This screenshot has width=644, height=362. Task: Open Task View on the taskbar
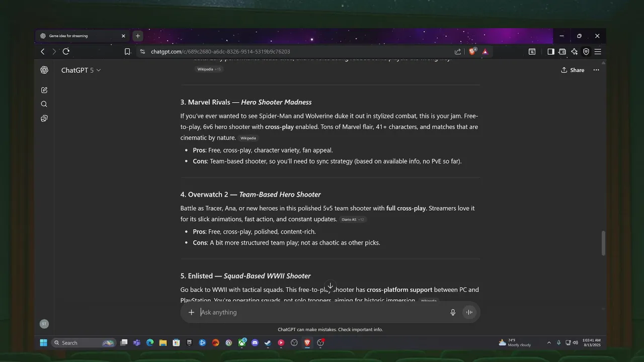[124, 343]
